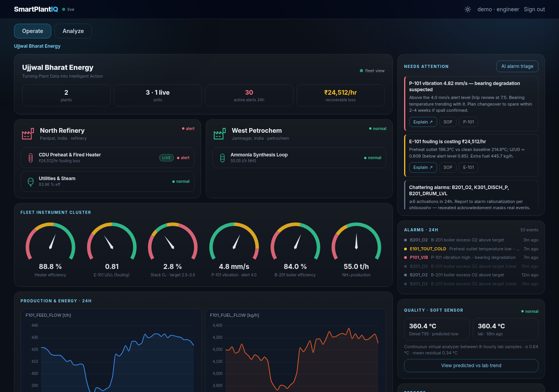Image resolution: width=559 pixels, height=392 pixels.
Task: Click the F101_FEED_FLOW chart
Action: click(111, 350)
